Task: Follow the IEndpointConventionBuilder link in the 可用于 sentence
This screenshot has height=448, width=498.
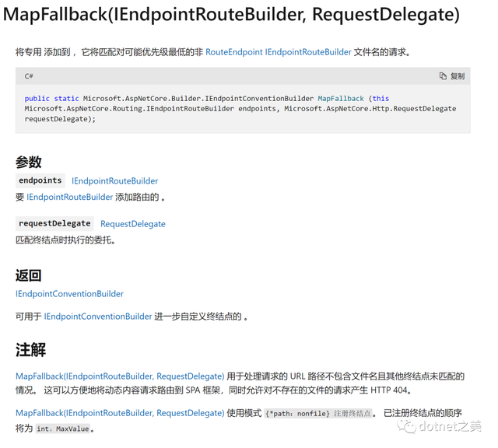Action: tap(98, 317)
